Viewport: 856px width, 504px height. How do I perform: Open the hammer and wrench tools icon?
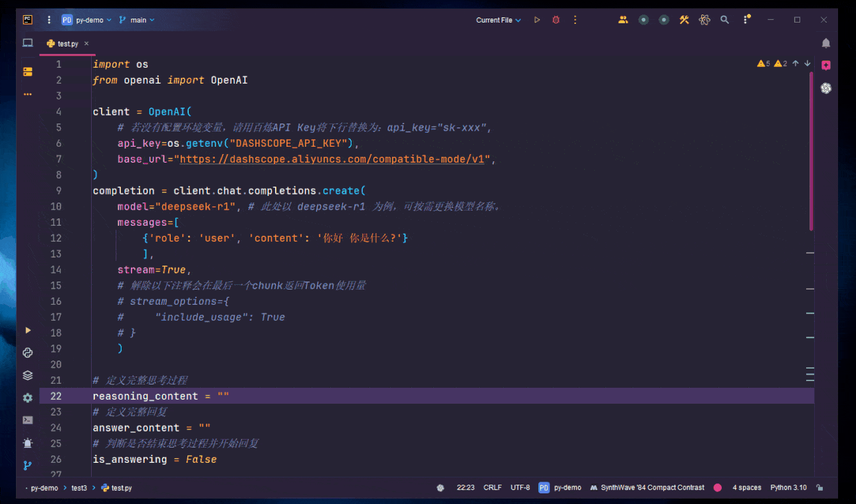pyautogui.click(x=684, y=20)
